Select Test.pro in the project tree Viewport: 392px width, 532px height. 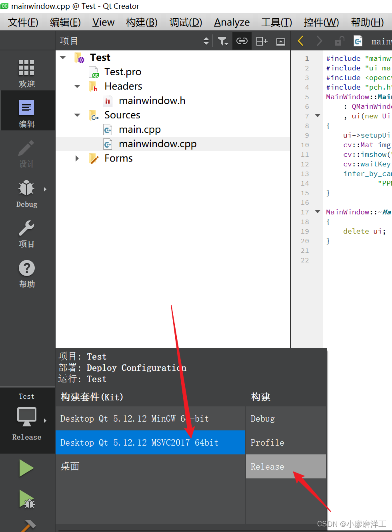click(x=123, y=72)
